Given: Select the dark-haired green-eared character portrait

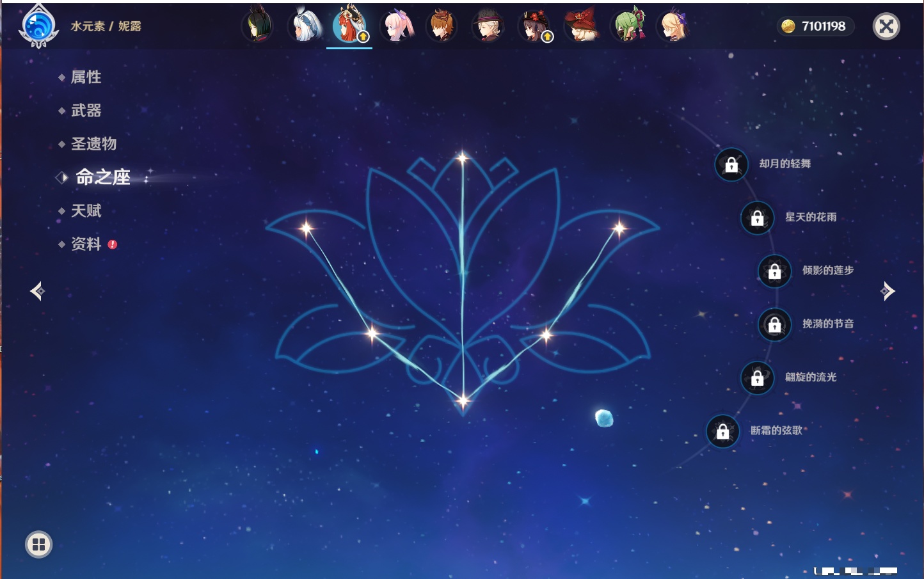Looking at the screenshot, I should (257, 26).
